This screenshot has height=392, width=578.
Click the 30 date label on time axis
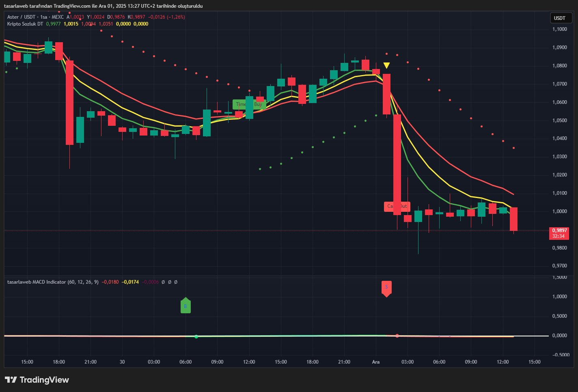coord(122,362)
